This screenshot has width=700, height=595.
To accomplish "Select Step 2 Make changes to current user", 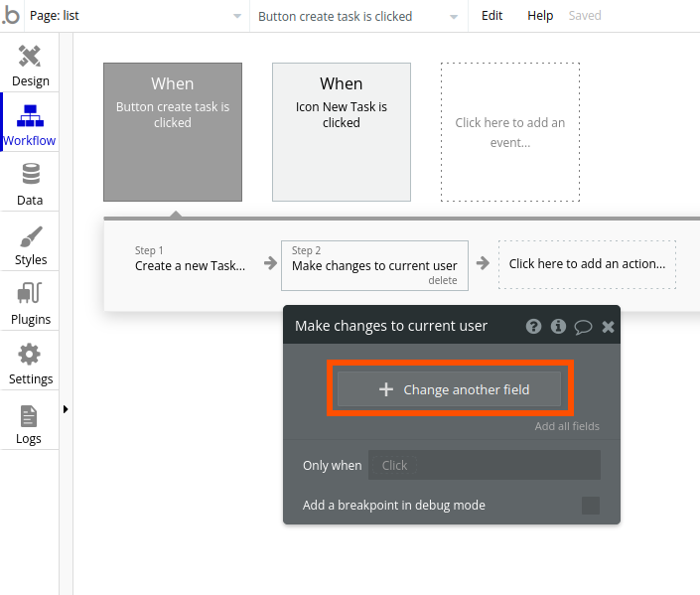I will (x=374, y=265).
